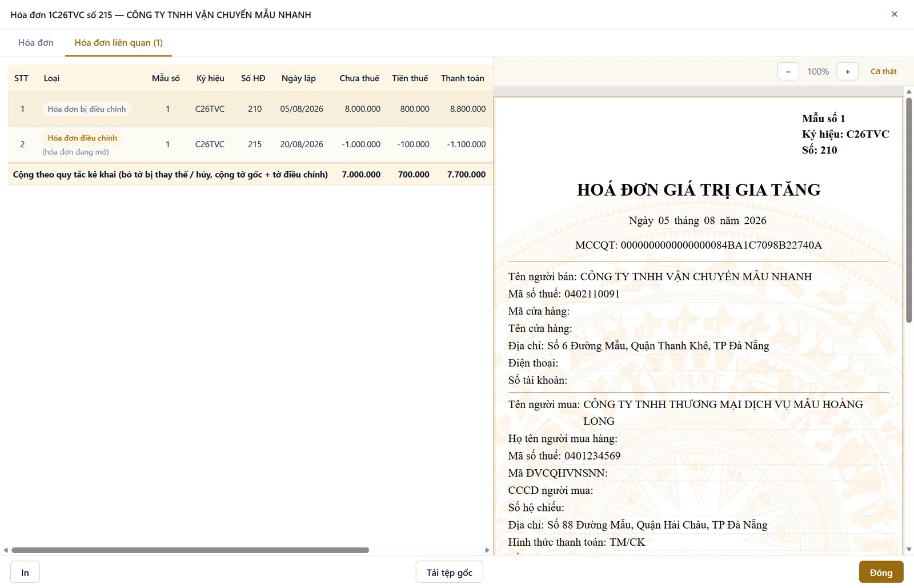Select the Hóa đơn bị điều chỉnh badge

click(x=87, y=109)
